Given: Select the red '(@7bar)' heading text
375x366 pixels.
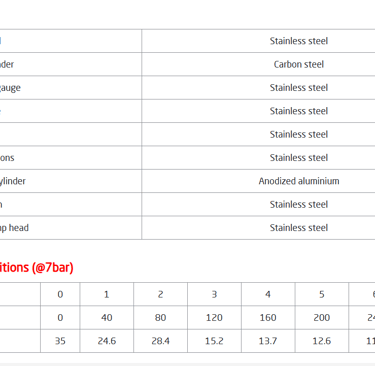Looking at the screenshot, I should [53, 268].
